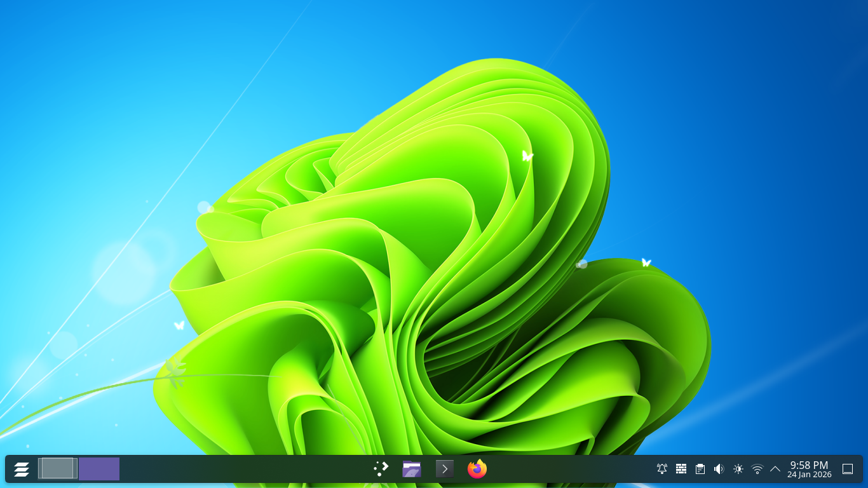
Task: Open the audio volume tray applet
Action: point(719,469)
